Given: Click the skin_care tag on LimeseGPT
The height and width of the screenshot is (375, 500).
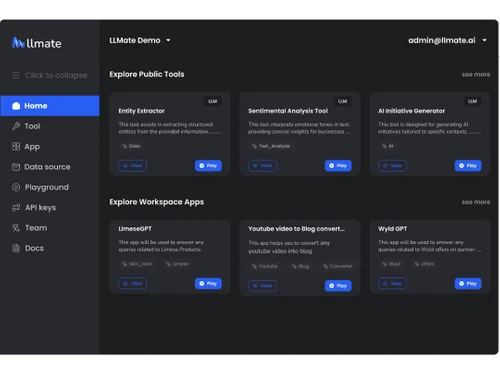Looking at the screenshot, I should tap(137, 264).
